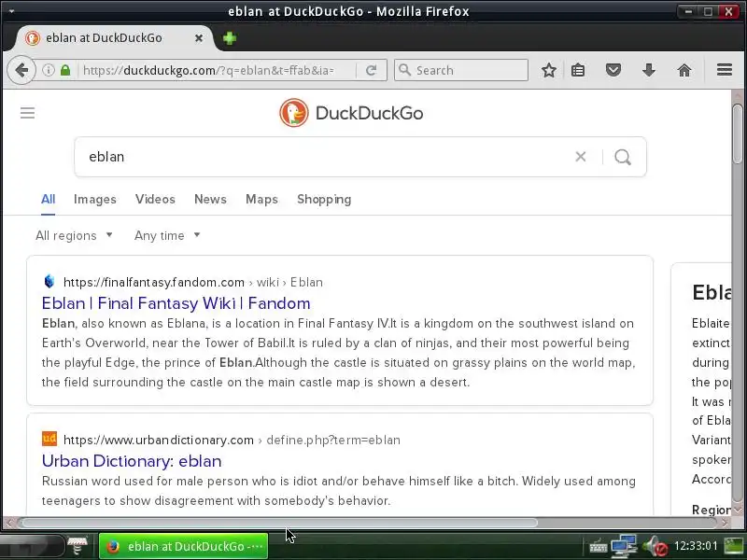Reload the page with the refresh icon
Screen dimensions: 747x560
click(371, 71)
